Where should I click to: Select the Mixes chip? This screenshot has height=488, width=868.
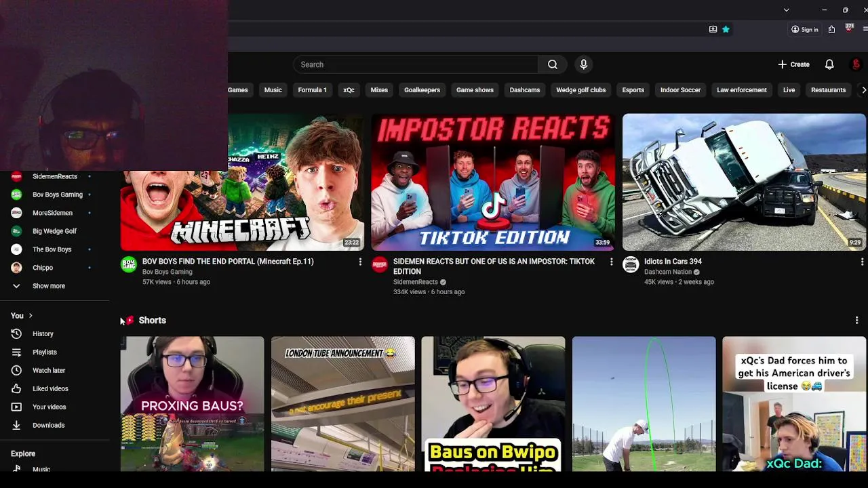(379, 90)
